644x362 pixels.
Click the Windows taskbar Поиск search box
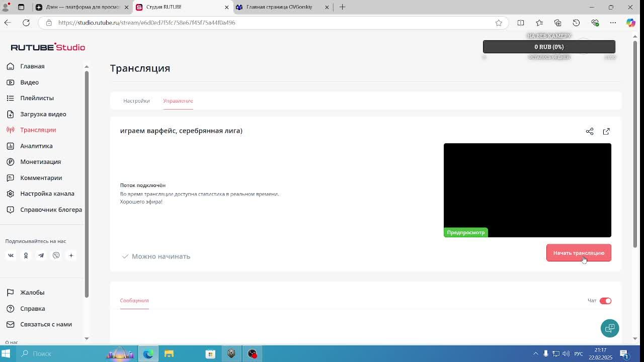60,353
